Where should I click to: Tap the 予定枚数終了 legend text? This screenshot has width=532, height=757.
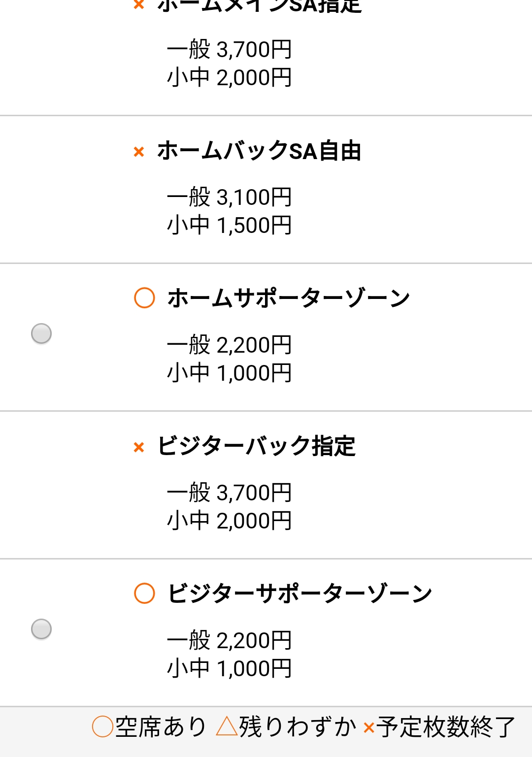point(446,727)
